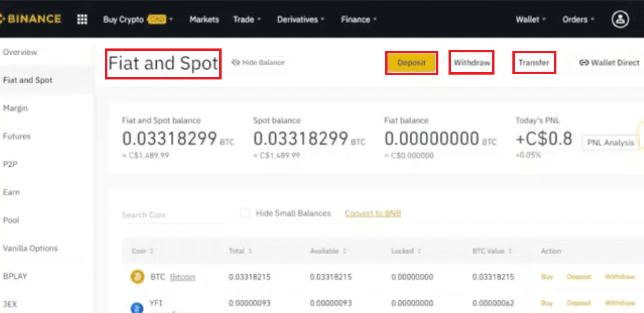Sort by Total column
The height and width of the screenshot is (313, 644).
[x=240, y=251]
